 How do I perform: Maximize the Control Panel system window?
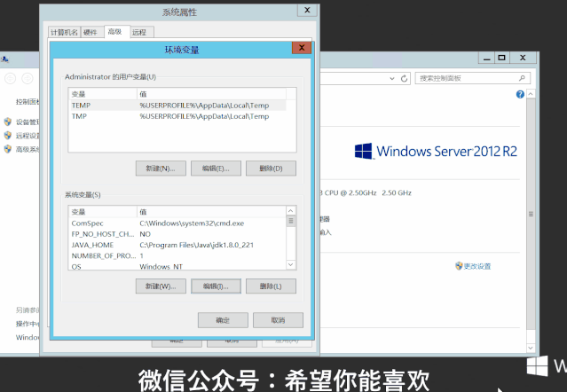[x=502, y=58]
